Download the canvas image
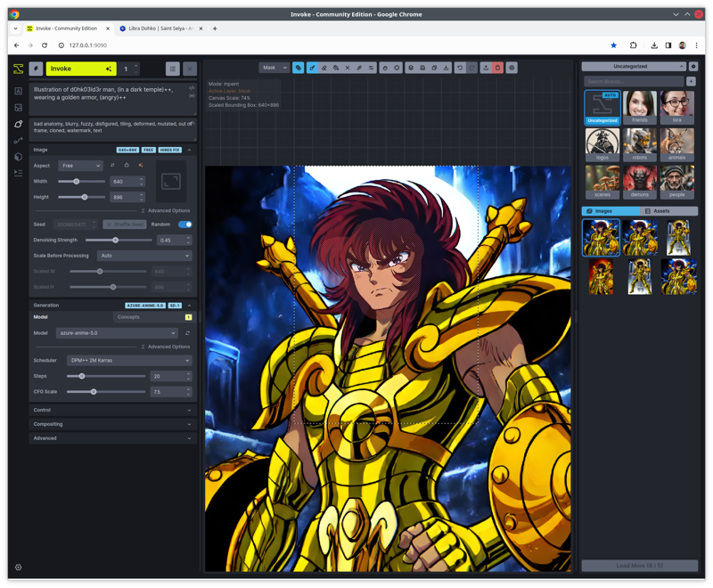713x588 pixels. (x=447, y=68)
